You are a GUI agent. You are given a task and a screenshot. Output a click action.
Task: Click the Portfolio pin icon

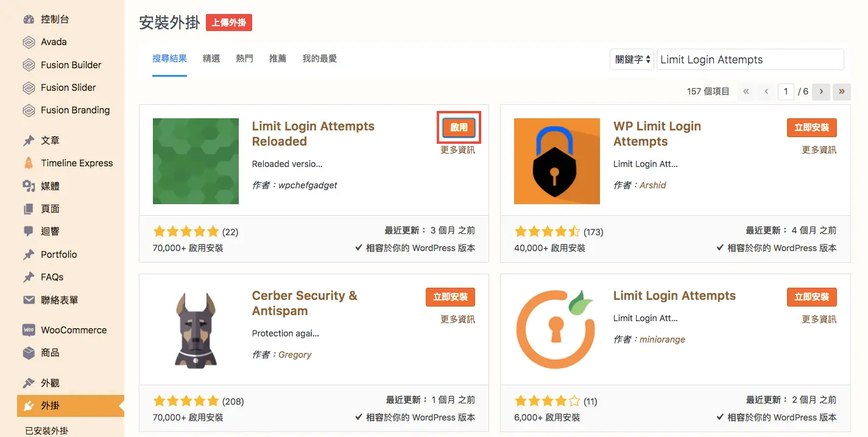point(29,255)
